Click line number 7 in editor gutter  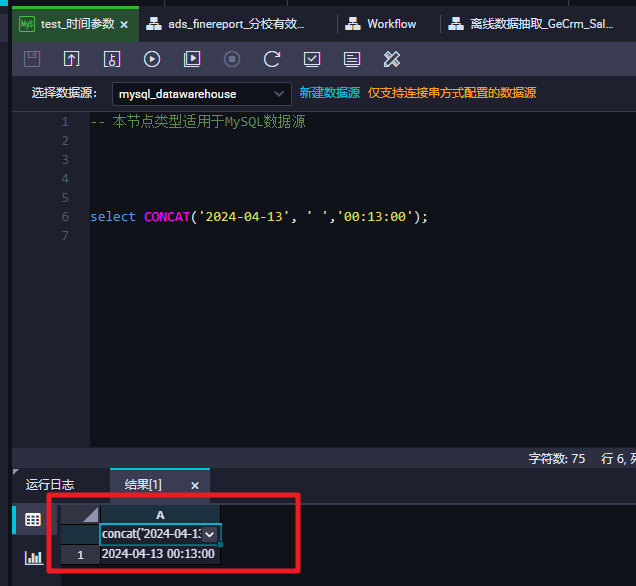coord(65,236)
